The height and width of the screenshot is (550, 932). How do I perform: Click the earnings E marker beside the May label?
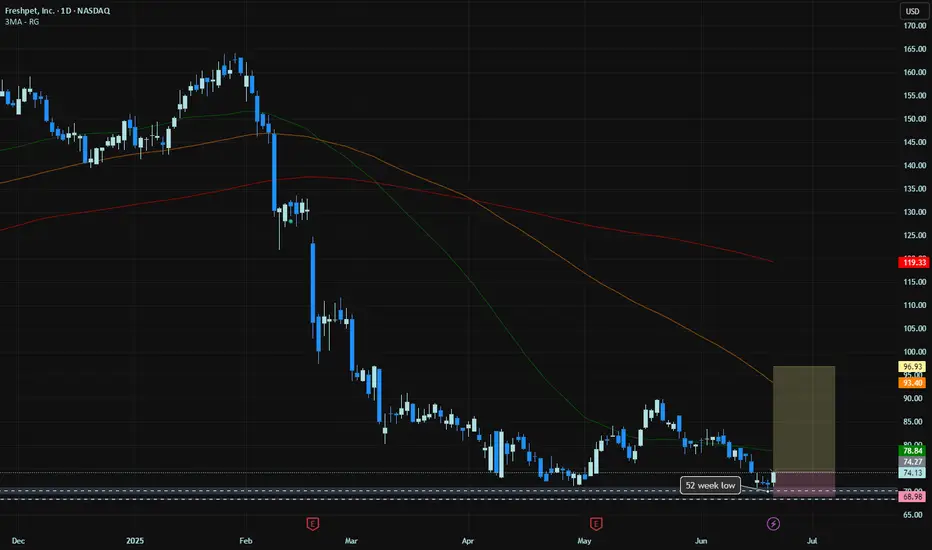[x=596, y=524]
